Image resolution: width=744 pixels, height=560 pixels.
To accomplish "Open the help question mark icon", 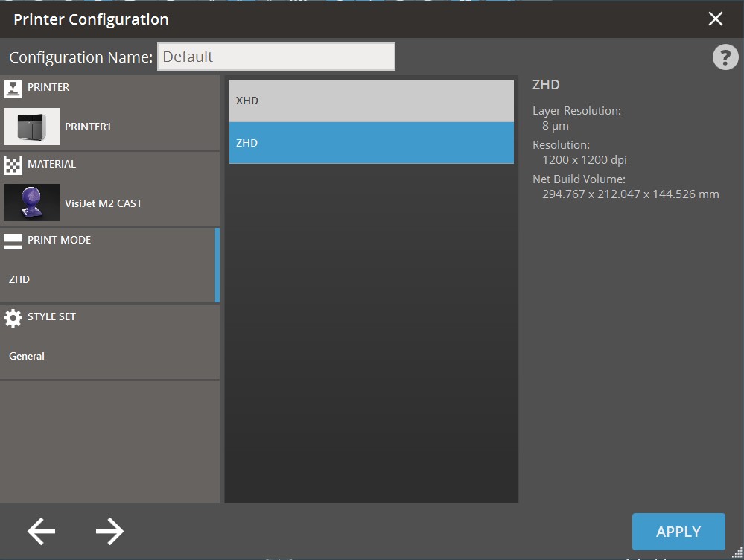I will click(725, 57).
